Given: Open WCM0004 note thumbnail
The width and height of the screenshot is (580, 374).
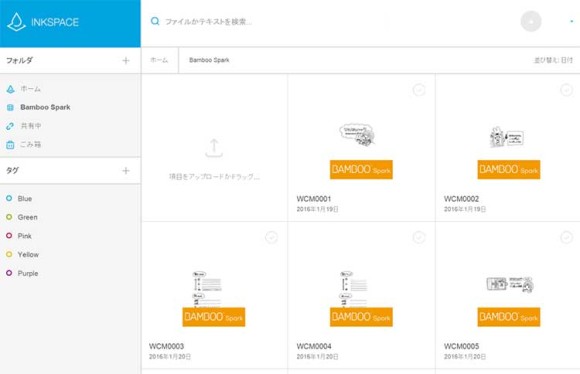Looking at the screenshot, I should click(x=361, y=299).
